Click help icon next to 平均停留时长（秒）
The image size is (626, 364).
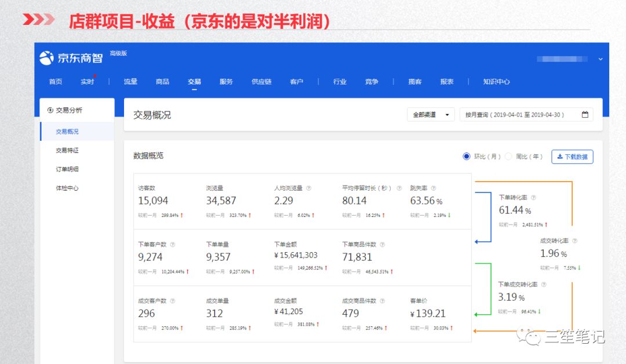[x=399, y=188]
